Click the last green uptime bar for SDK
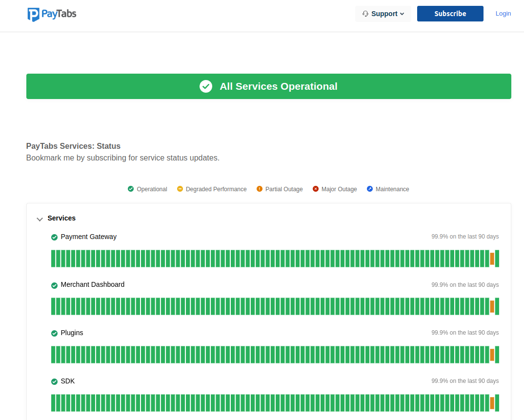Viewport: 524px width, 420px height. click(x=497, y=403)
